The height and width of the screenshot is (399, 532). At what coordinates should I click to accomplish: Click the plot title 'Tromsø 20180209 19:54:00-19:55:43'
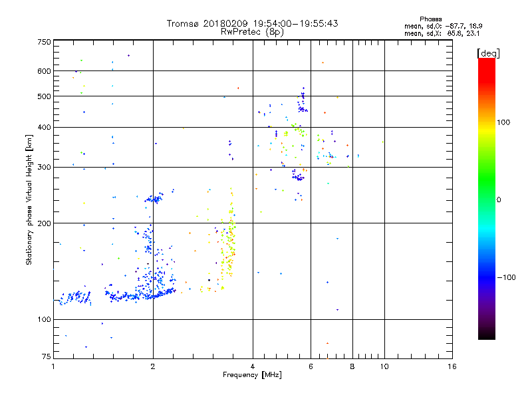(x=252, y=23)
